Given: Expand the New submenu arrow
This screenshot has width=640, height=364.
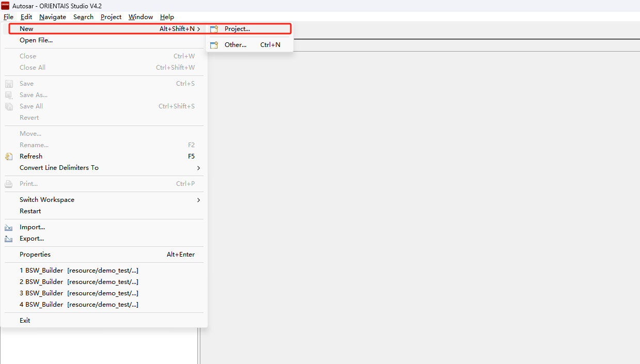Looking at the screenshot, I should click(x=198, y=29).
